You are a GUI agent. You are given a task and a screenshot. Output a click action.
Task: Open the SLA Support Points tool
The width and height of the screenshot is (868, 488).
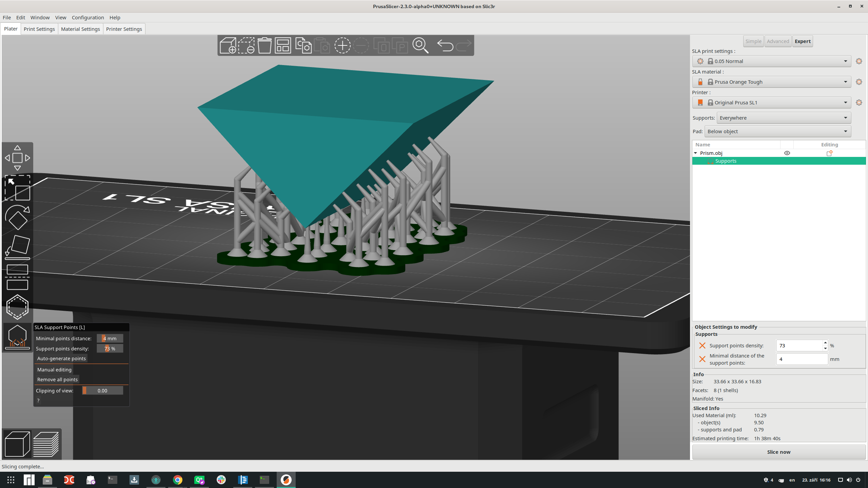tap(18, 337)
